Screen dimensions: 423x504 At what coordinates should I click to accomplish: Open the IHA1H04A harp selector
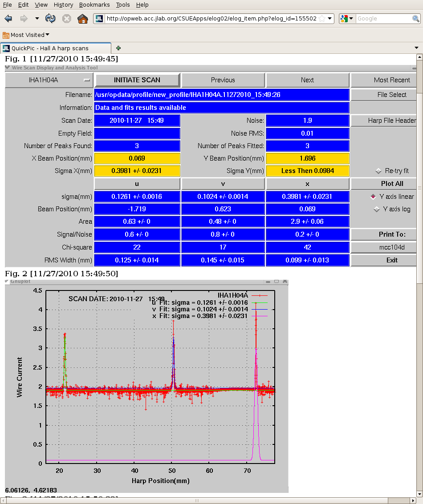click(x=49, y=80)
